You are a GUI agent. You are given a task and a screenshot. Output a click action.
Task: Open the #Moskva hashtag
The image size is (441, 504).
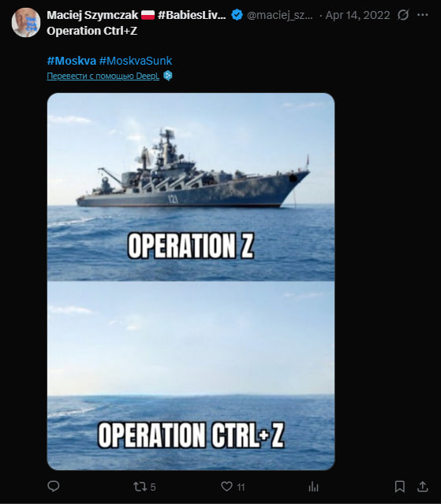71,61
